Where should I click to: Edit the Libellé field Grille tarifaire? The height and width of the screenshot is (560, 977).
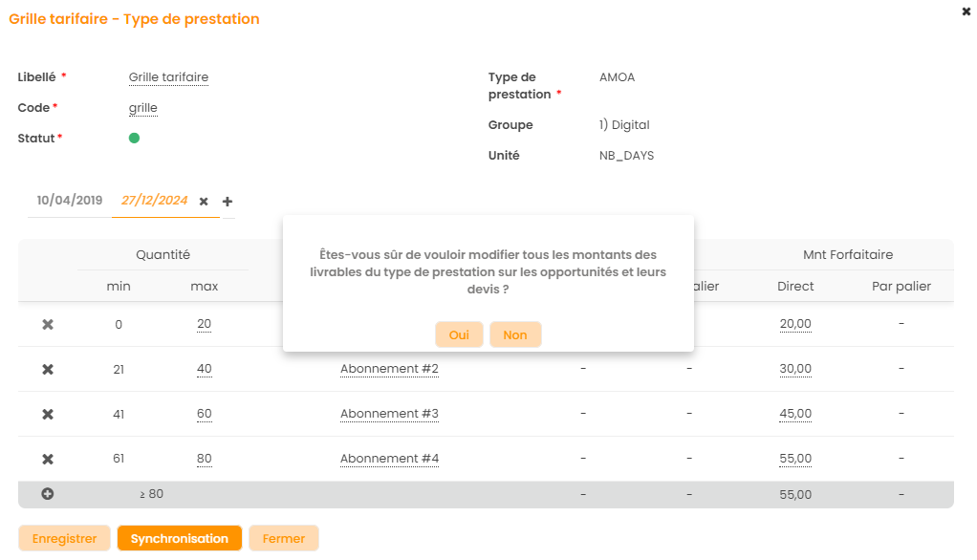[168, 77]
